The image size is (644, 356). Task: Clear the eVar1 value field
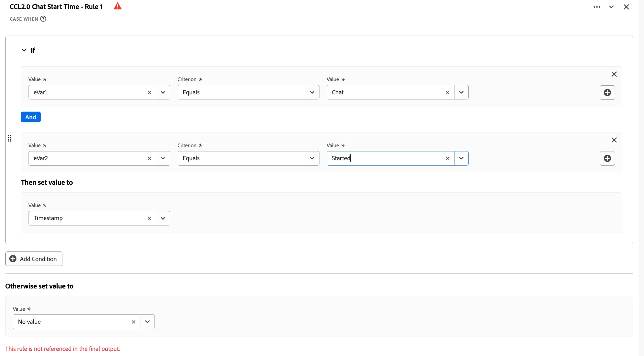click(x=149, y=92)
